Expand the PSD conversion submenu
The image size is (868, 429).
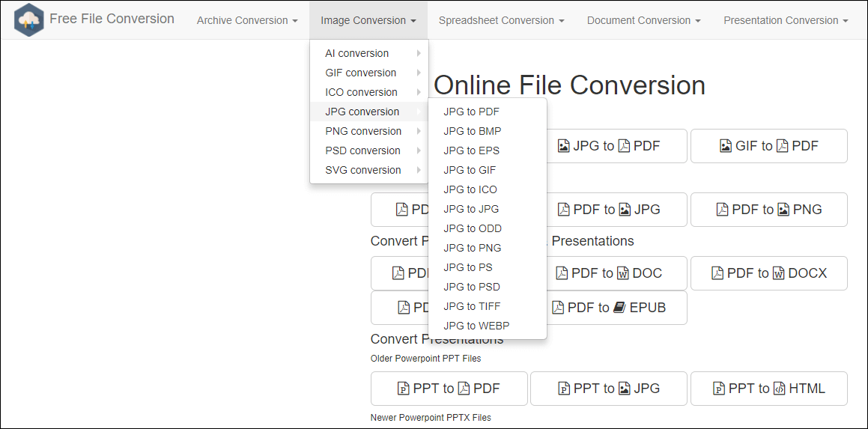[x=368, y=150]
